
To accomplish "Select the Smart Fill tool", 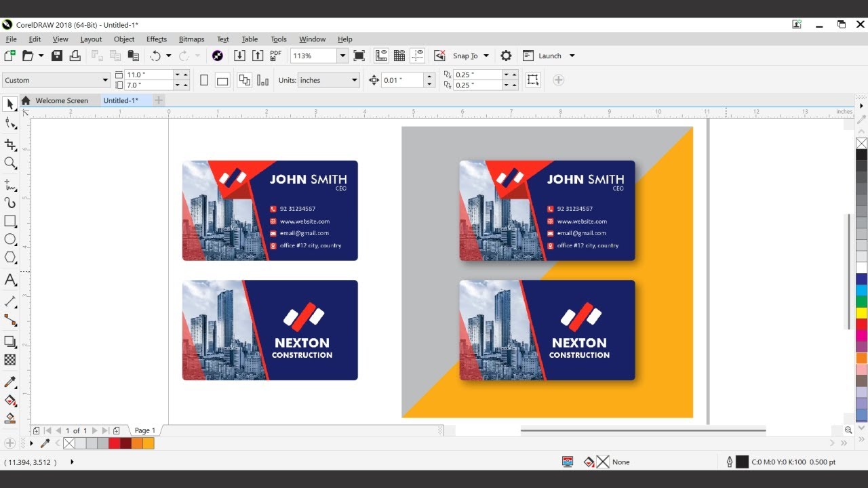I will click(9, 418).
